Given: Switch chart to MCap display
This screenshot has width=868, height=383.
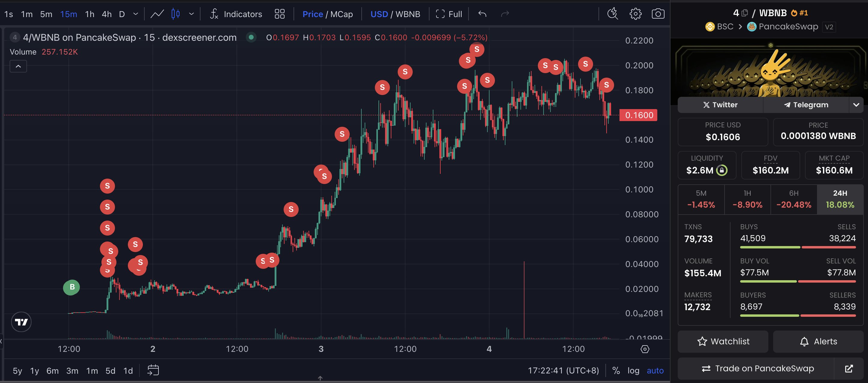Looking at the screenshot, I should [341, 14].
